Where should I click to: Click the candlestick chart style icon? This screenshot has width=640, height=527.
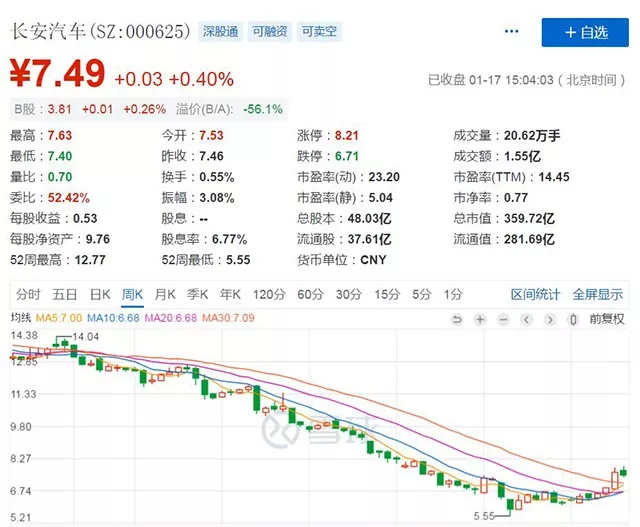pos(573,319)
